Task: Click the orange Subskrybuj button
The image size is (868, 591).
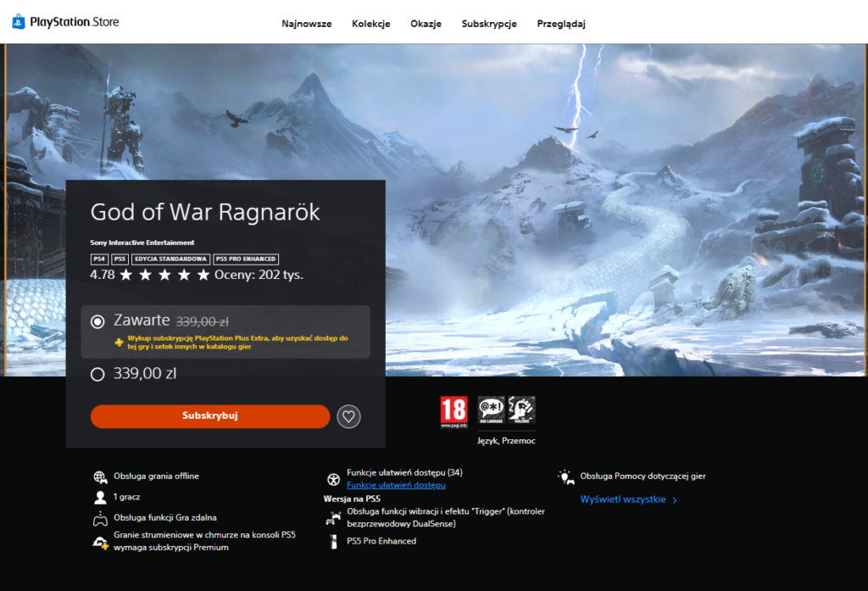Action: tap(210, 416)
